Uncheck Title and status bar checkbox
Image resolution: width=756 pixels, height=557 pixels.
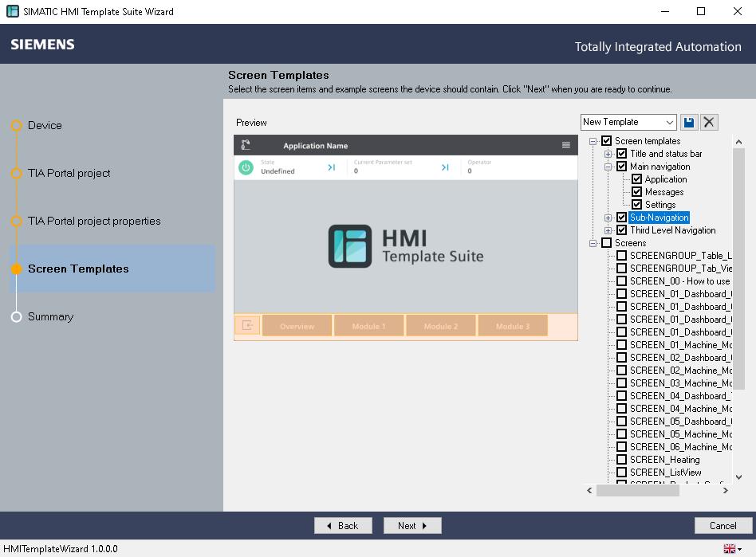pos(622,154)
